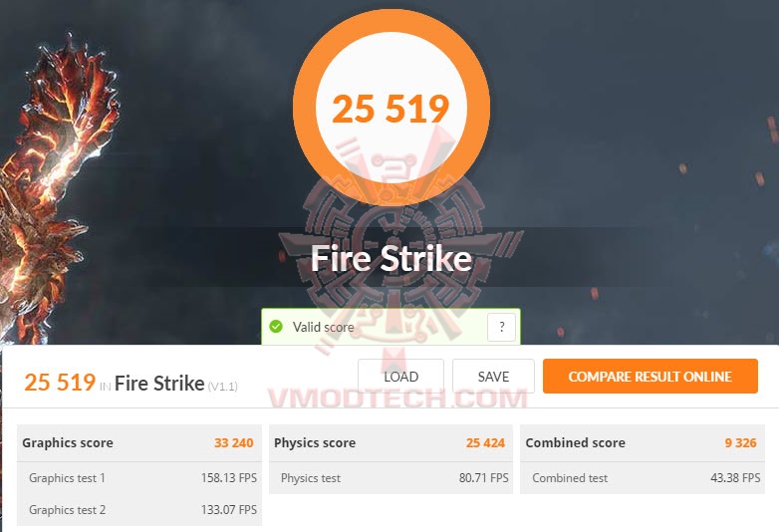
Task: Click COMPARE RESULT ONLINE button
Action: point(650,376)
